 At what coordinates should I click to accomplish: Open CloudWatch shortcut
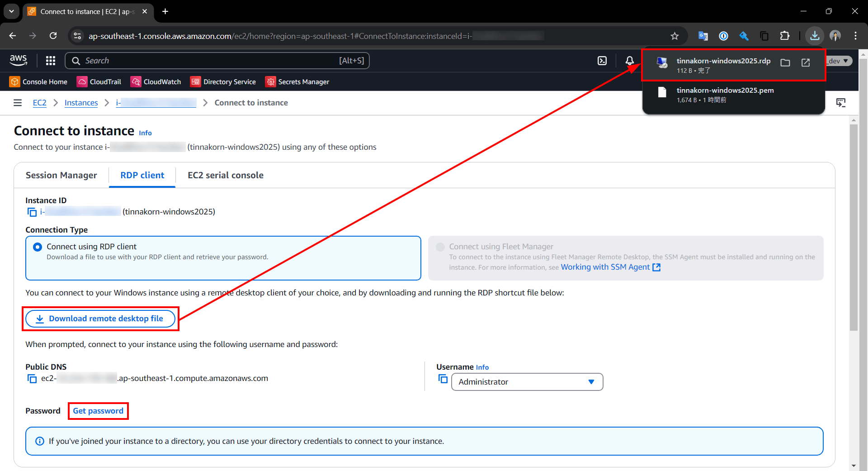[x=156, y=82]
